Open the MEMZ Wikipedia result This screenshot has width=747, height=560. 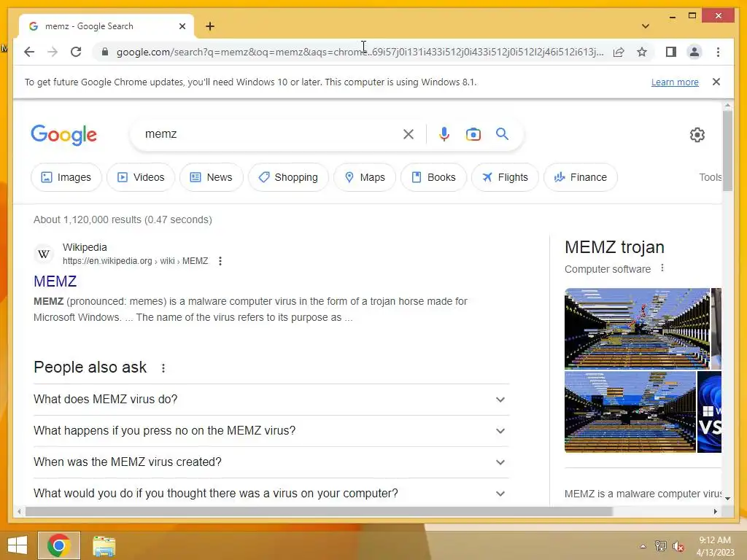55,281
